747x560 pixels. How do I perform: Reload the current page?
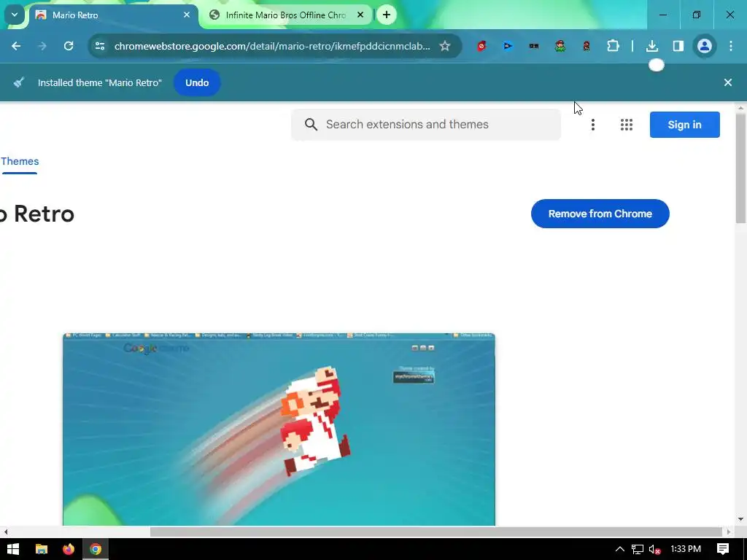tap(69, 46)
